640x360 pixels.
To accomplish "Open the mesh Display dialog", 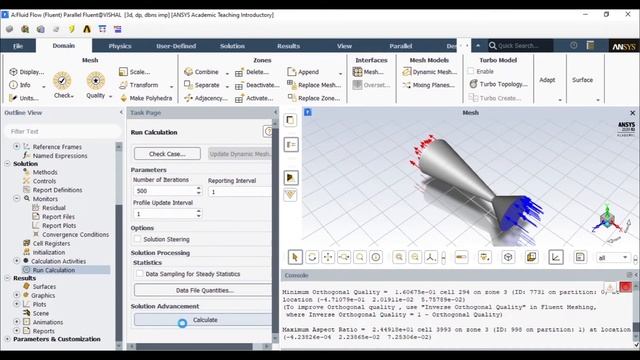I will (27, 72).
